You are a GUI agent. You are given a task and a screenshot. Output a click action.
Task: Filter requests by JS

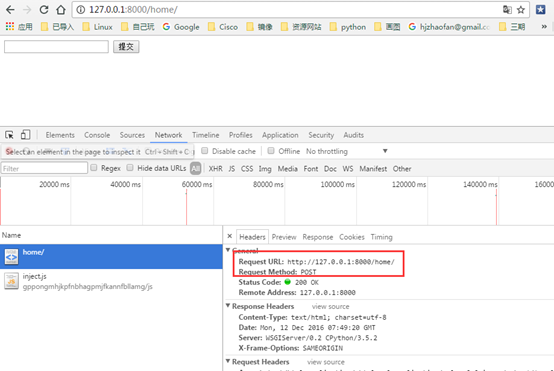[231, 169]
